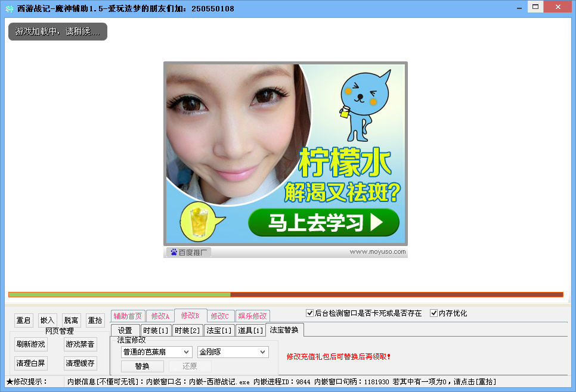Open the 时装[2] sub-tab
This screenshot has width=576, height=392.
(187, 330)
